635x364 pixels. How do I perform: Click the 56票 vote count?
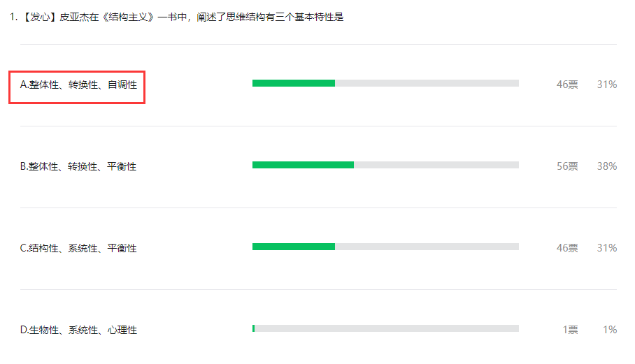point(567,166)
